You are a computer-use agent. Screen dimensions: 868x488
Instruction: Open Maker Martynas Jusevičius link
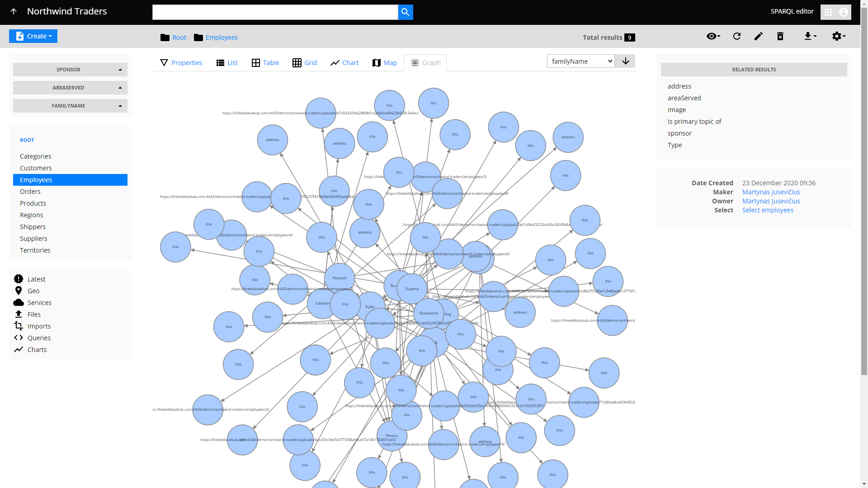pyautogui.click(x=771, y=192)
